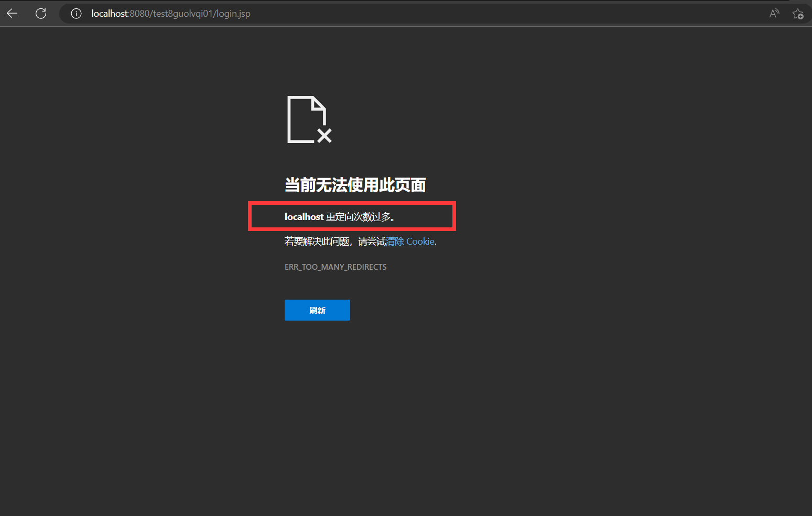The image size is (812, 516).
Task: Add this page to favorites star icon
Action: pyautogui.click(x=798, y=14)
